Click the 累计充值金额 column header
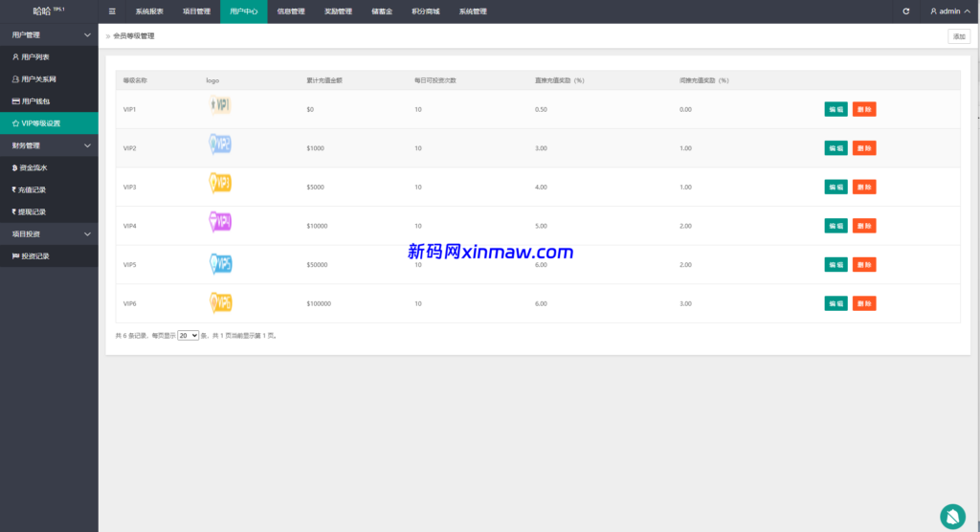Viewport: 980px width, 532px height. (x=324, y=80)
